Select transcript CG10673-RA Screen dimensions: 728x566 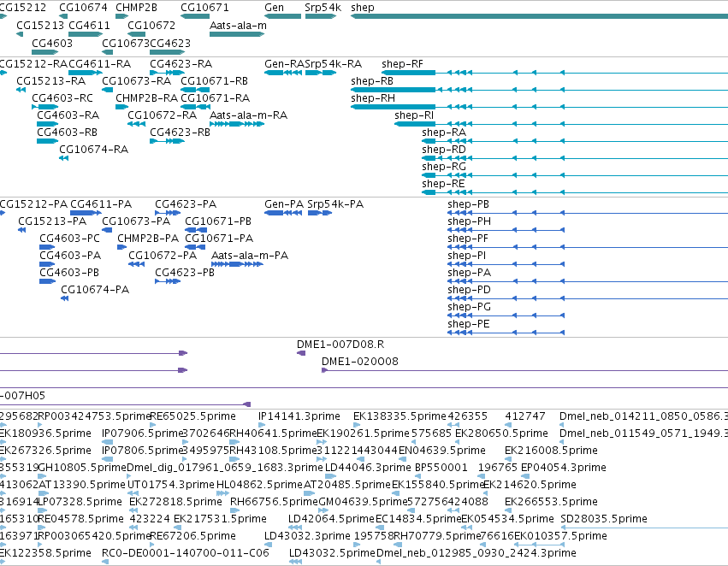(x=137, y=80)
